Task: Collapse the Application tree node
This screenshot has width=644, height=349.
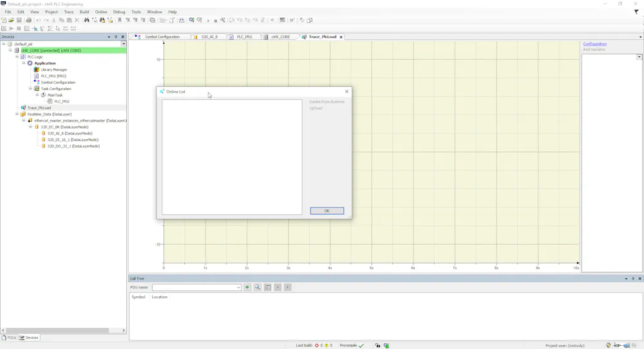Action: (x=23, y=63)
